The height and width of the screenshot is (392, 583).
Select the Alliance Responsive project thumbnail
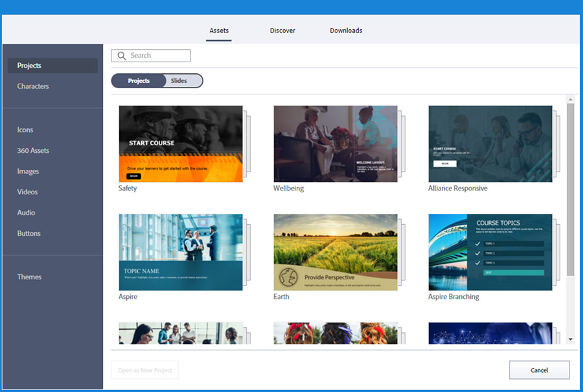(490, 144)
